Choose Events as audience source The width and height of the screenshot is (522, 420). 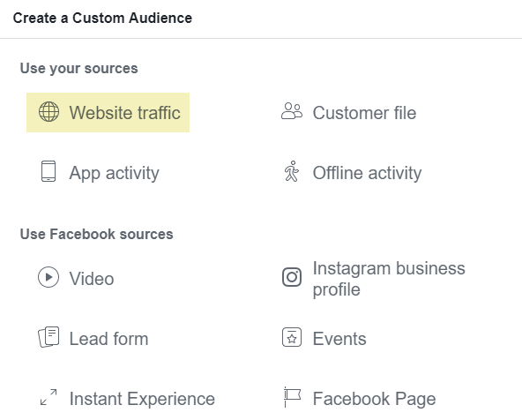(339, 339)
